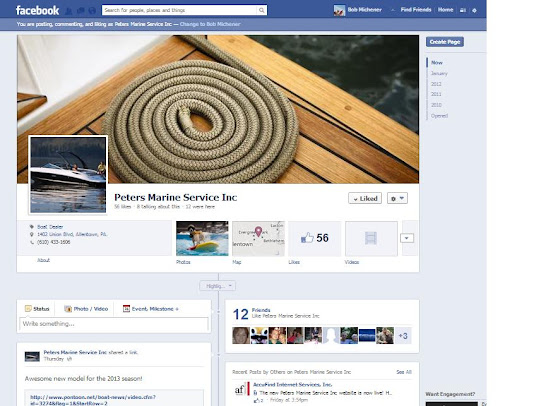Toggle the Liked button
The width and height of the screenshot is (541, 406).
(365, 198)
